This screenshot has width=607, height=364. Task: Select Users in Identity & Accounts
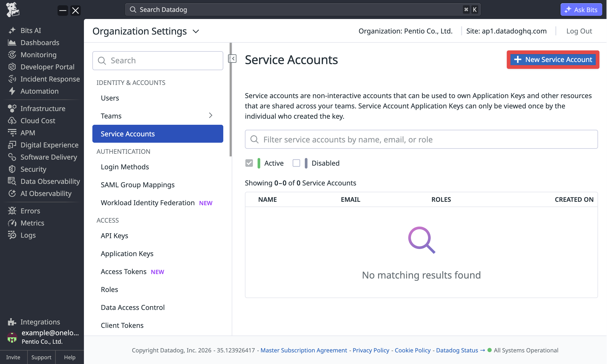pos(158,98)
